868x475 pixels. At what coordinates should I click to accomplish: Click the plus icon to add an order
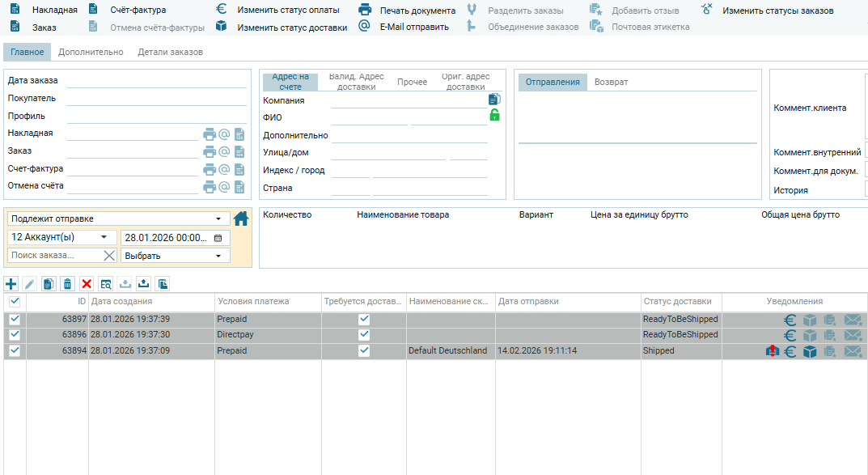click(11, 284)
